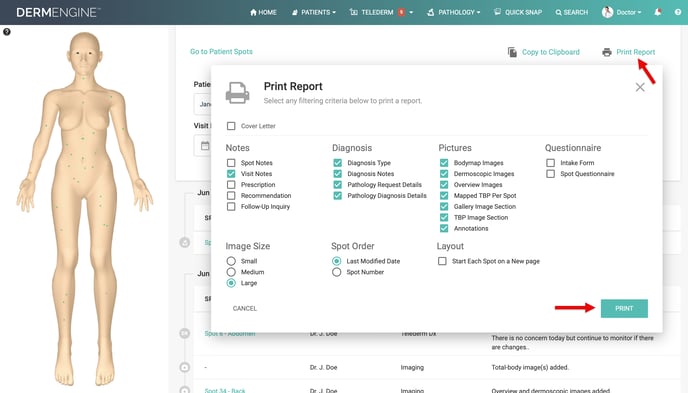This screenshot has height=393, width=688.
Task: Toggle Gallery Image Section checkbox
Action: [444, 207]
